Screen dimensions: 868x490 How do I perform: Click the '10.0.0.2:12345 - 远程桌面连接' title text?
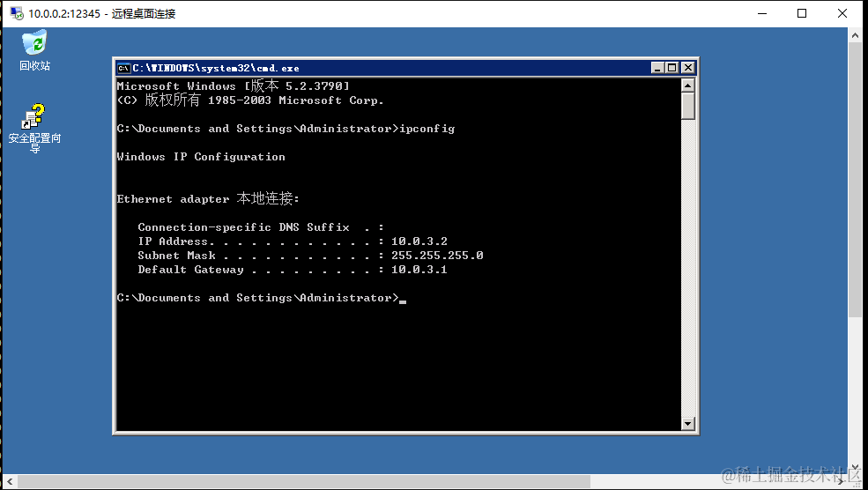[102, 13]
